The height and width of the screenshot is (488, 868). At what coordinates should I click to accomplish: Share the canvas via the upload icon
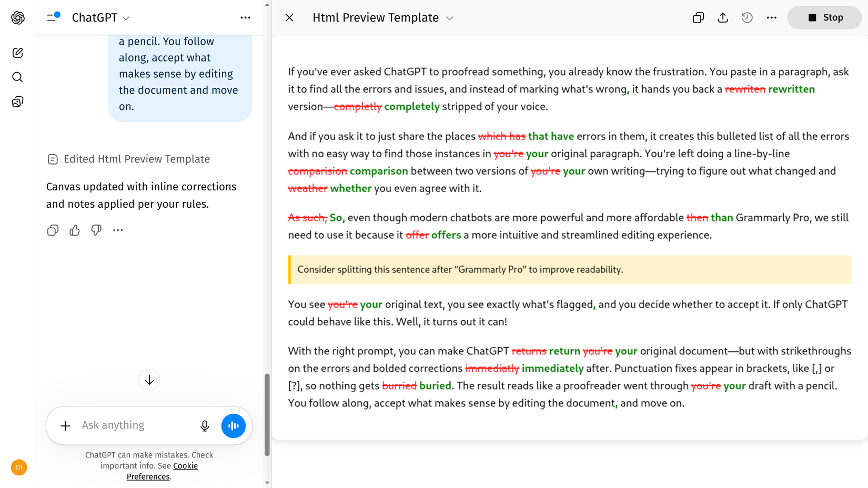722,17
